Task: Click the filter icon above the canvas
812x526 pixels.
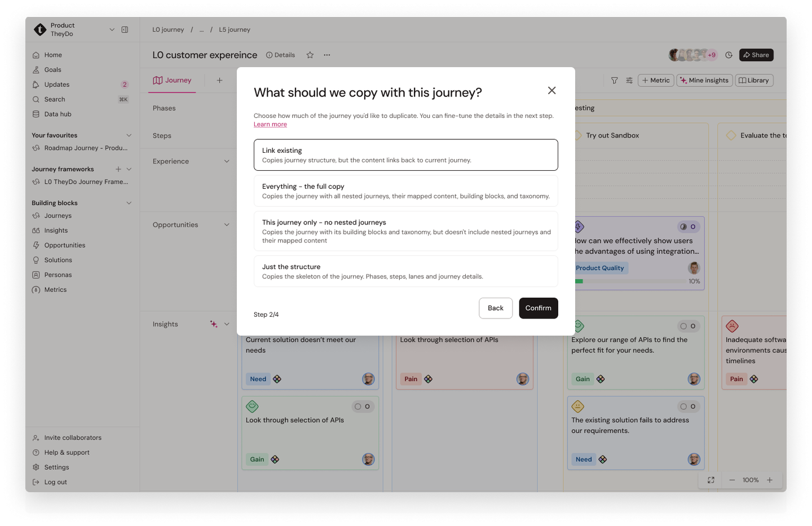Action: point(614,80)
